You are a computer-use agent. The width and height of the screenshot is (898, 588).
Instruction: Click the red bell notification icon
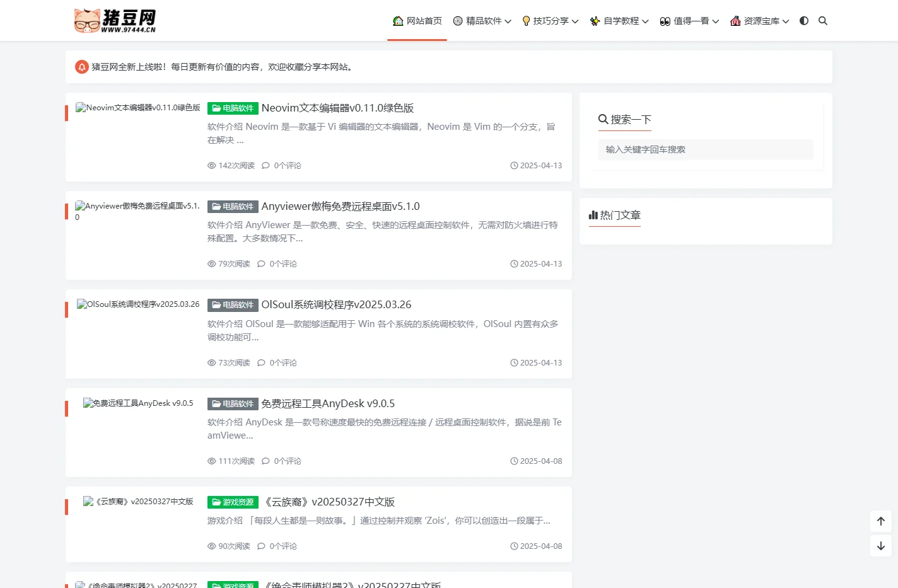pos(82,67)
